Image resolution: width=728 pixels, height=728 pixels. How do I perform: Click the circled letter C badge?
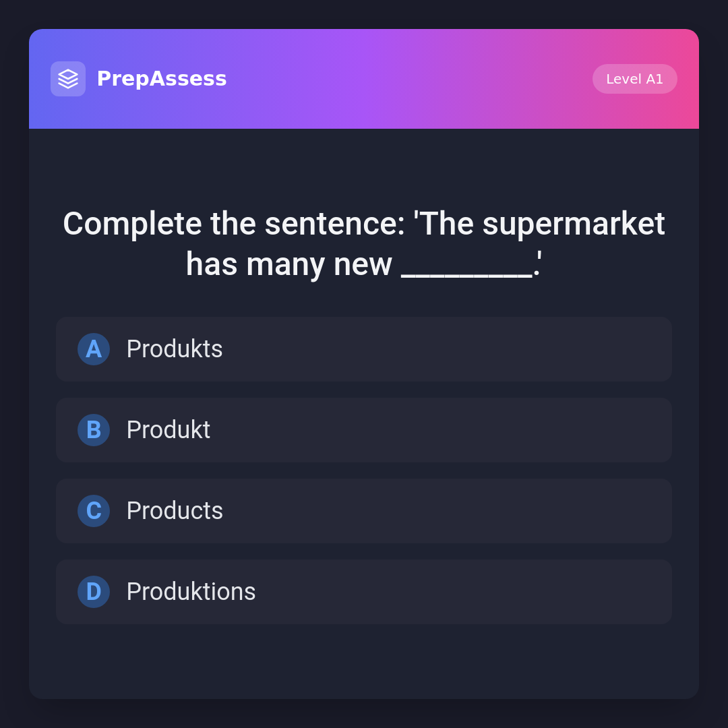[x=94, y=511]
